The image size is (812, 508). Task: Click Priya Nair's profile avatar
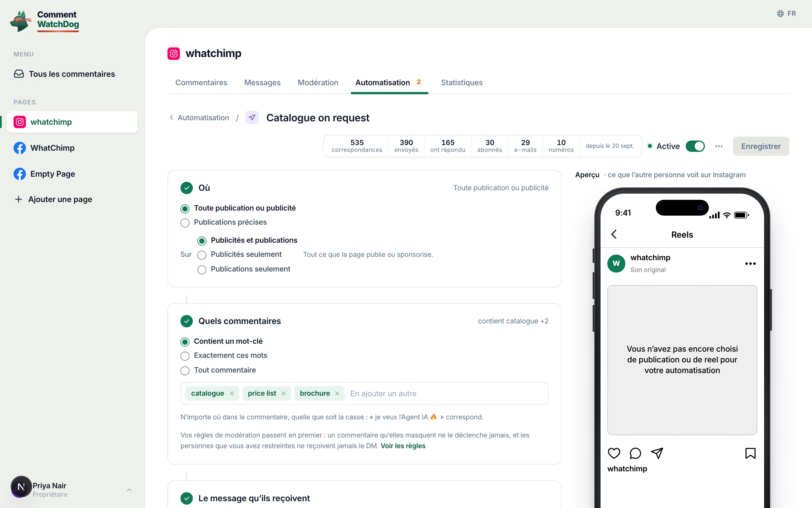click(x=21, y=487)
